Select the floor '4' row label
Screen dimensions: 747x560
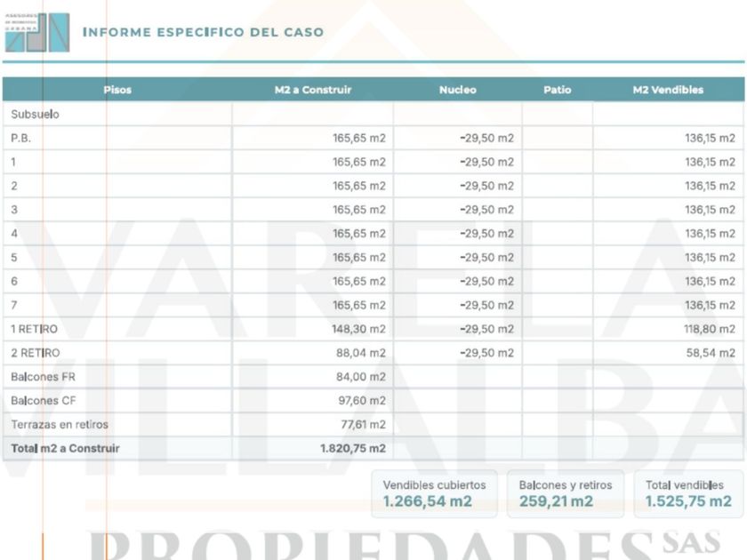(x=14, y=233)
